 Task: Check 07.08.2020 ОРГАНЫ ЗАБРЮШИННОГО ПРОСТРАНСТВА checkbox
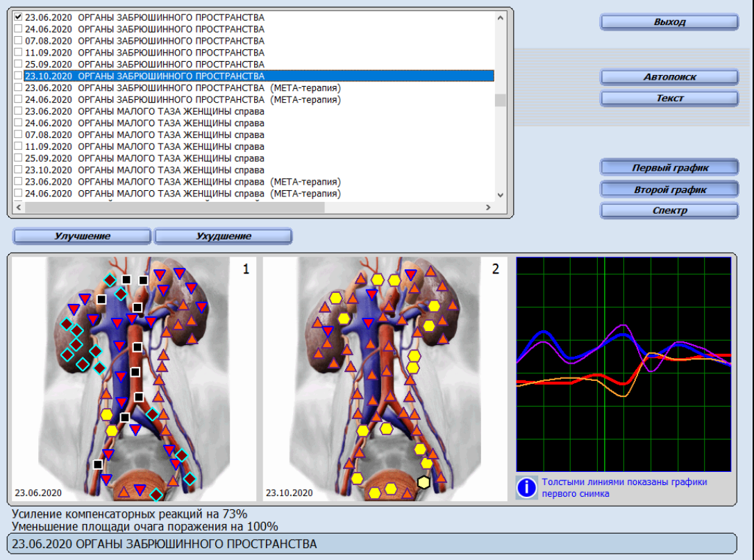pyautogui.click(x=18, y=40)
